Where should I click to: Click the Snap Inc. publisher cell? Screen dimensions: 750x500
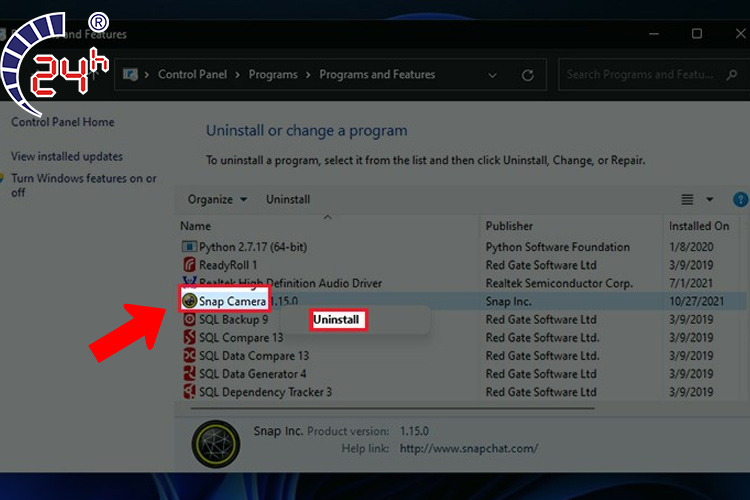click(508, 301)
